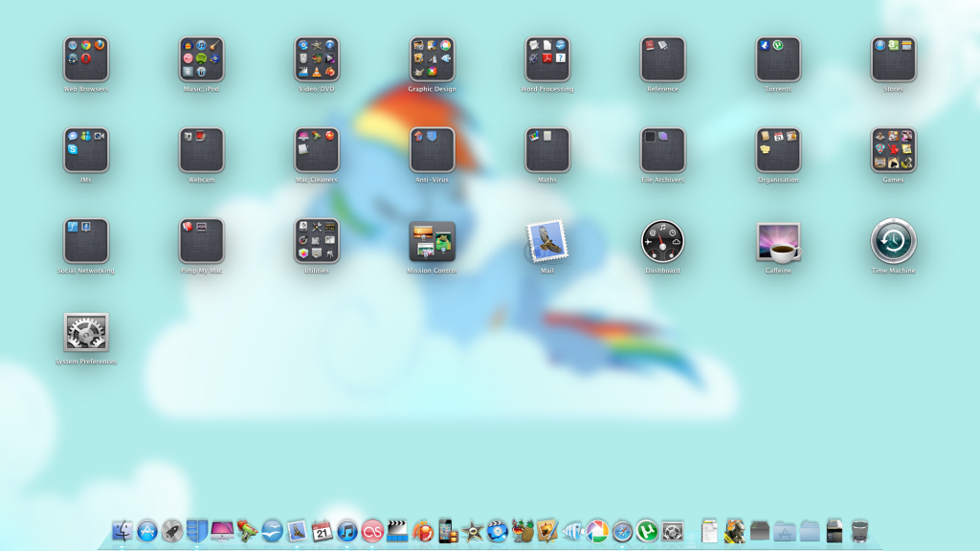Open the soldier game icon in Dock
Image resolution: width=980 pixels, height=551 pixels.
pos(734,531)
